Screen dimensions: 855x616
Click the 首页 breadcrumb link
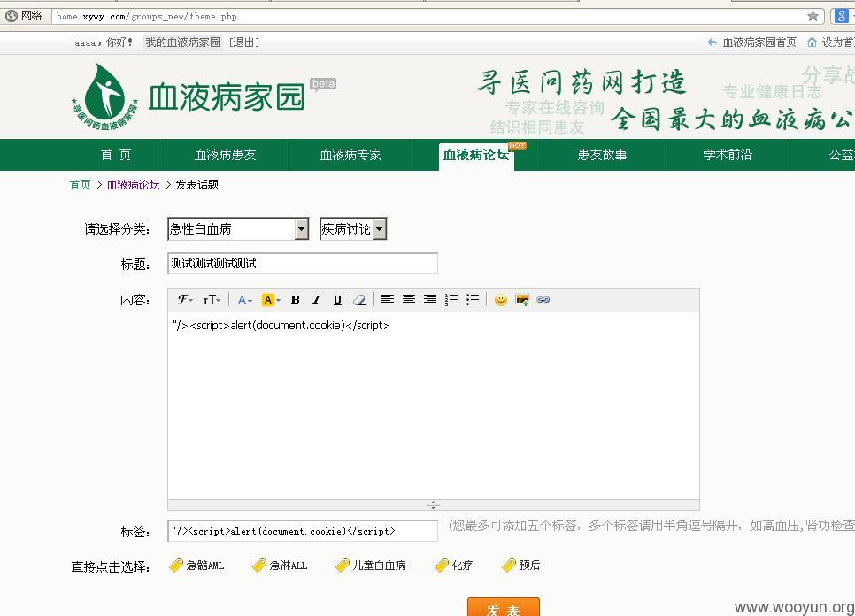pyautogui.click(x=80, y=185)
